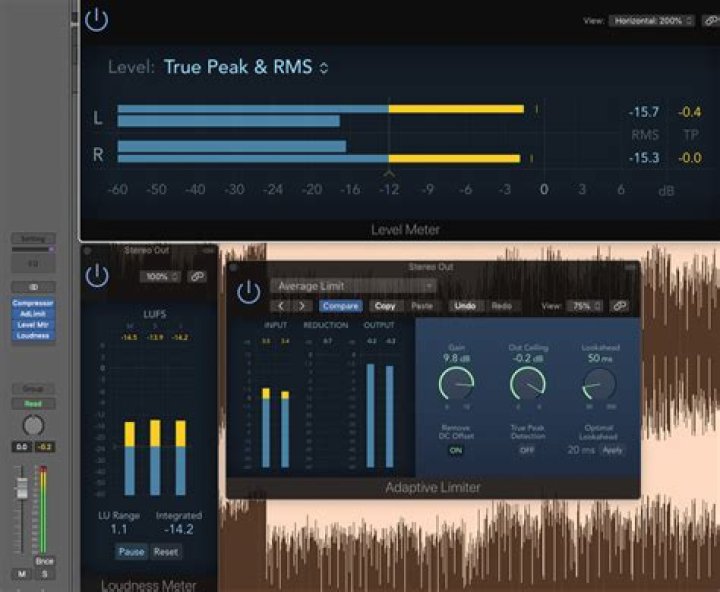Image resolution: width=720 pixels, height=592 pixels.
Task: Toggle Remove DC Offset ON switch
Action: click(x=456, y=450)
